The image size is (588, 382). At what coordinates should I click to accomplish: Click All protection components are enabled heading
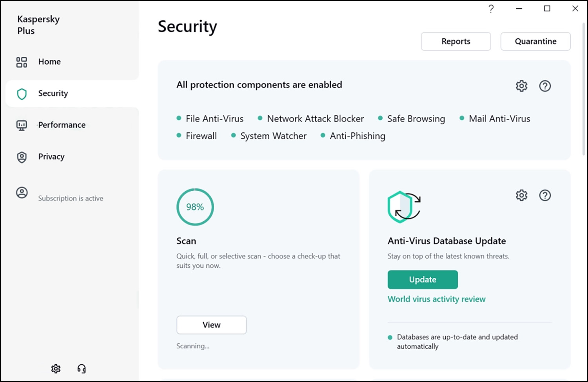(259, 85)
